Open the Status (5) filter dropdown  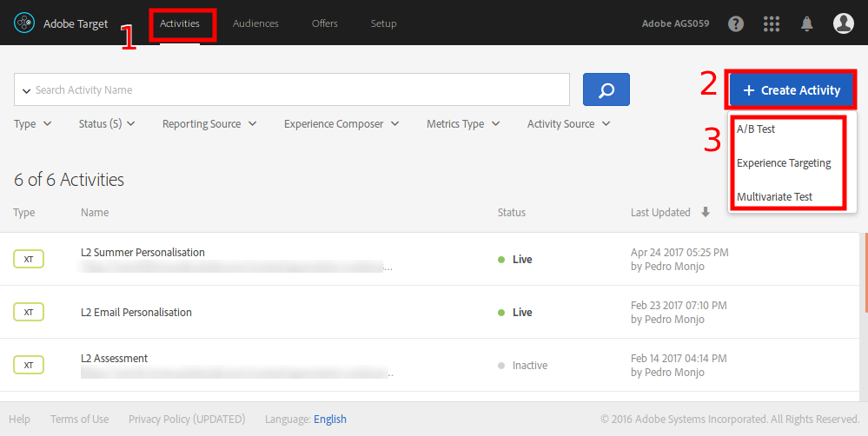tap(107, 124)
